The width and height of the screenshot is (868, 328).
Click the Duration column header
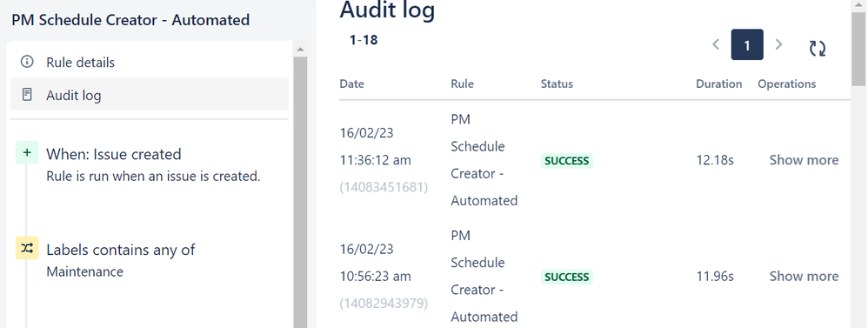[x=718, y=84]
